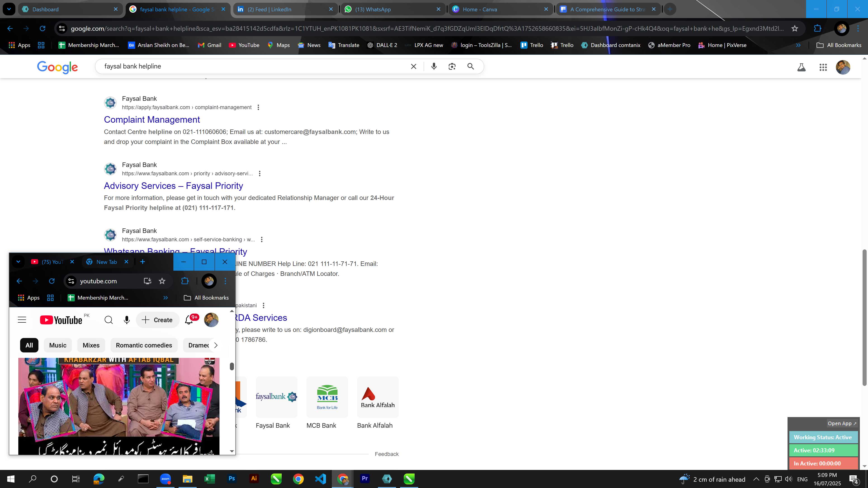The image size is (868, 488).
Task: Open the Gmail bookmark
Action: click(x=209, y=45)
